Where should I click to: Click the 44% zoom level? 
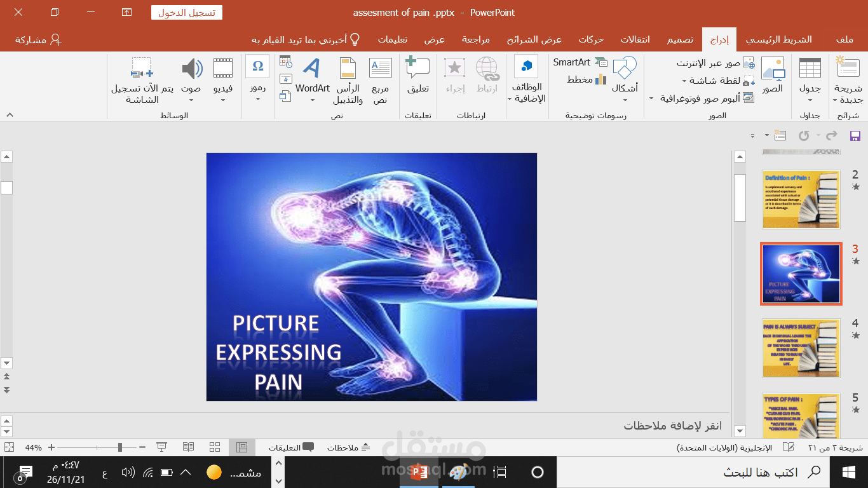coord(33,447)
